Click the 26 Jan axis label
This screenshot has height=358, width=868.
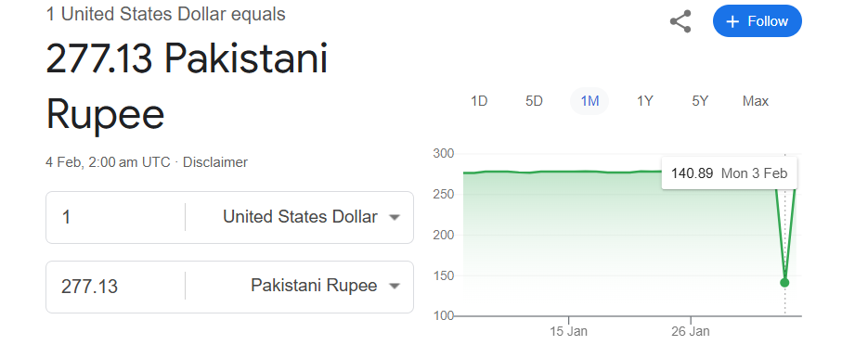691,331
